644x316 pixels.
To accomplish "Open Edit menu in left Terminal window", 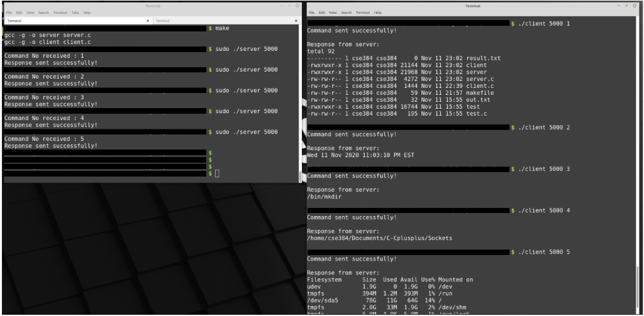I will pyautogui.click(x=19, y=13).
